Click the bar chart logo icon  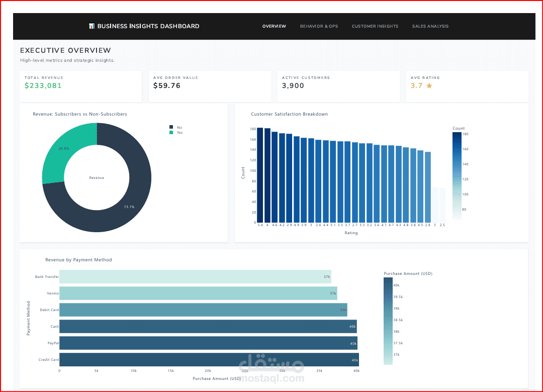pyautogui.click(x=92, y=26)
